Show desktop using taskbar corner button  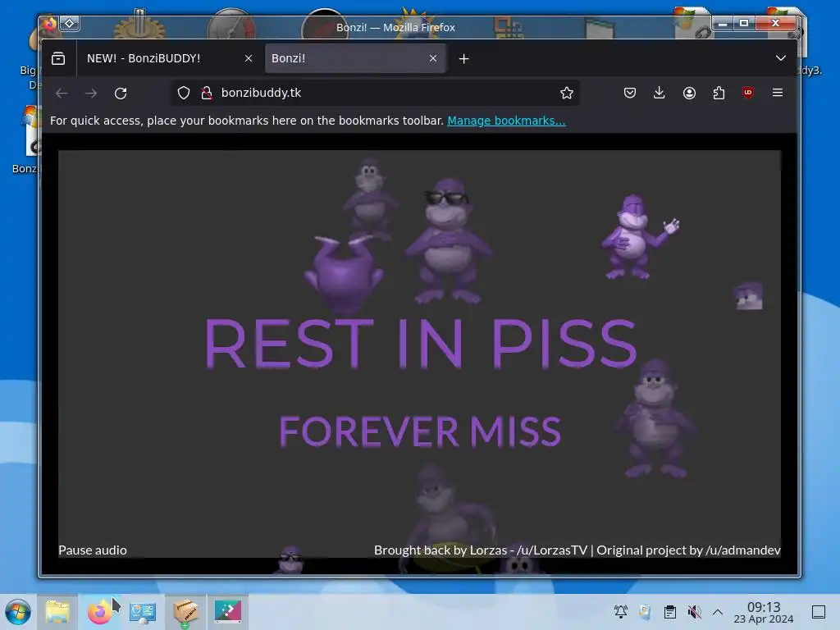coord(818,612)
